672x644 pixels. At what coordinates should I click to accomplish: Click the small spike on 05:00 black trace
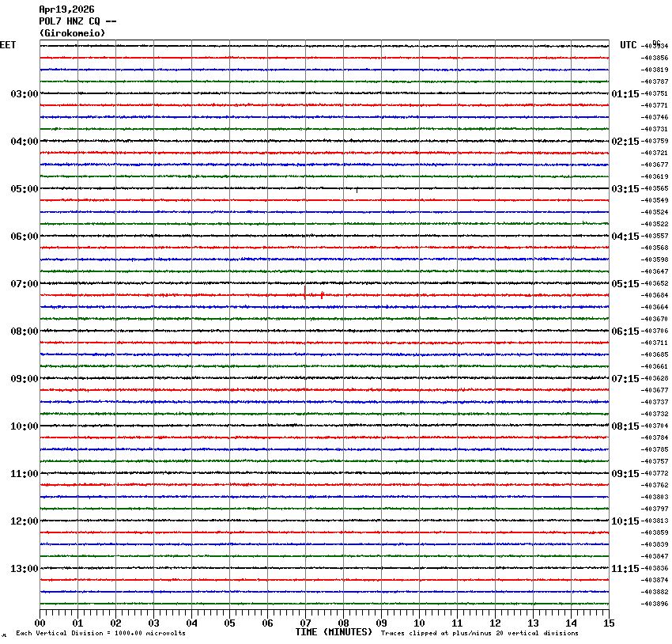(357, 190)
